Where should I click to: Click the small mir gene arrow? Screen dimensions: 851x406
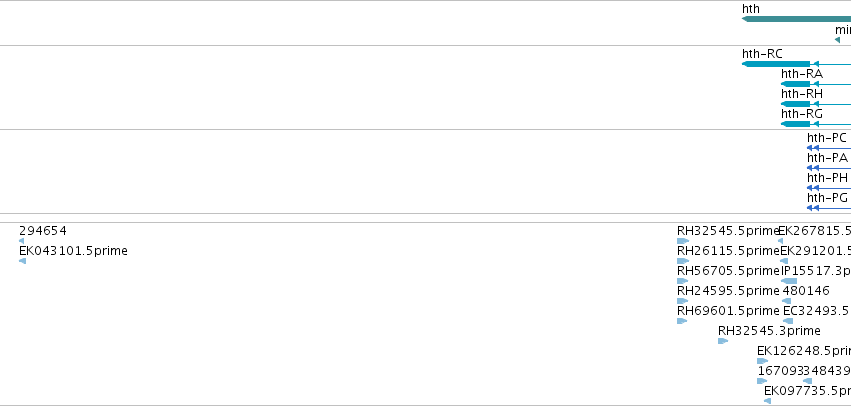[837, 40]
